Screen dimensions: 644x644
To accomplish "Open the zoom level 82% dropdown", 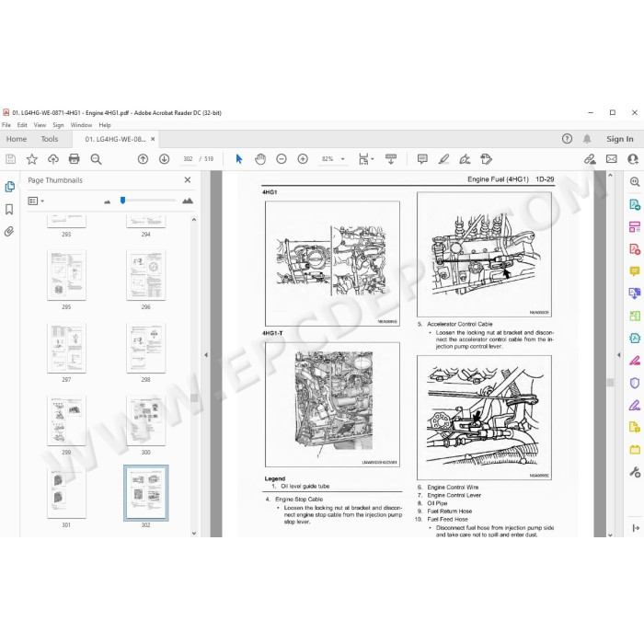I will coord(343,159).
